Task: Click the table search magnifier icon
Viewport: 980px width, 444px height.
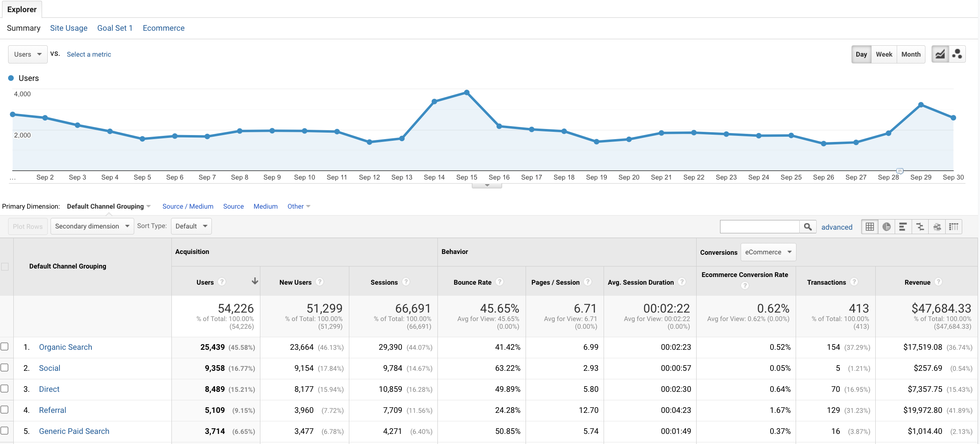Action: tap(808, 227)
